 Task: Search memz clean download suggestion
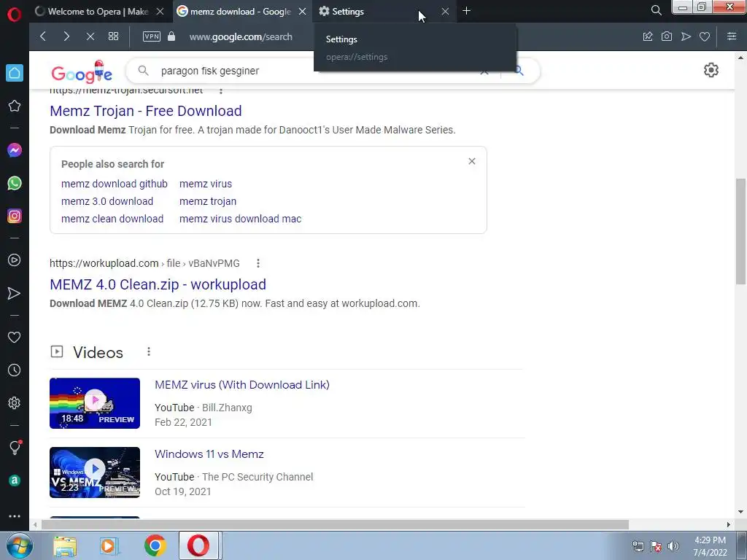pyautogui.click(x=112, y=219)
